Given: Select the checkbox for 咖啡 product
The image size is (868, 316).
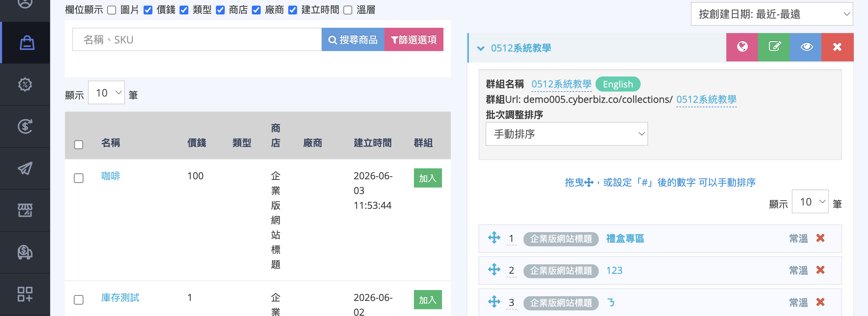Looking at the screenshot, I should click(79, 178).
